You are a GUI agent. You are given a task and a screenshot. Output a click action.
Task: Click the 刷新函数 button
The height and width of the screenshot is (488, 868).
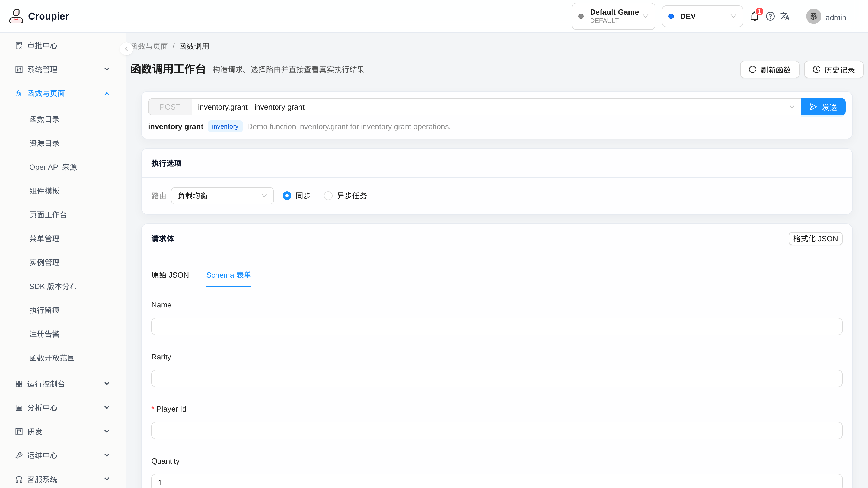[770, 69]
